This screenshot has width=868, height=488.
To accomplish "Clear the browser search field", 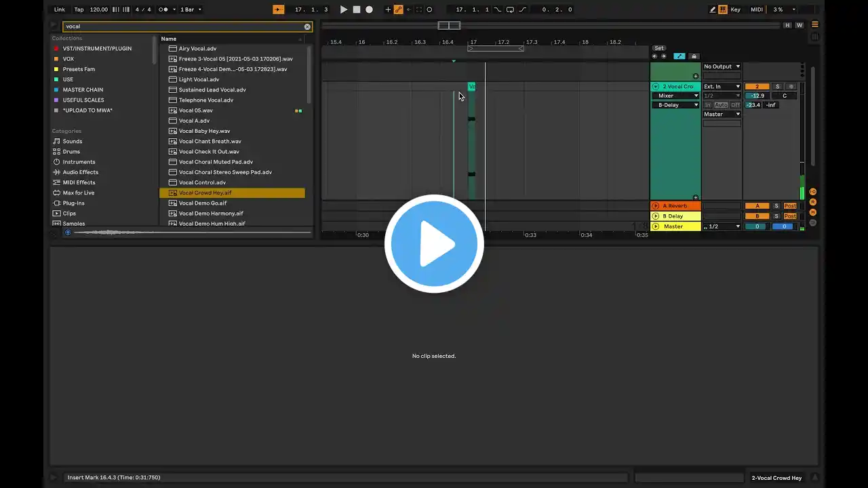I will coord(307,26).
